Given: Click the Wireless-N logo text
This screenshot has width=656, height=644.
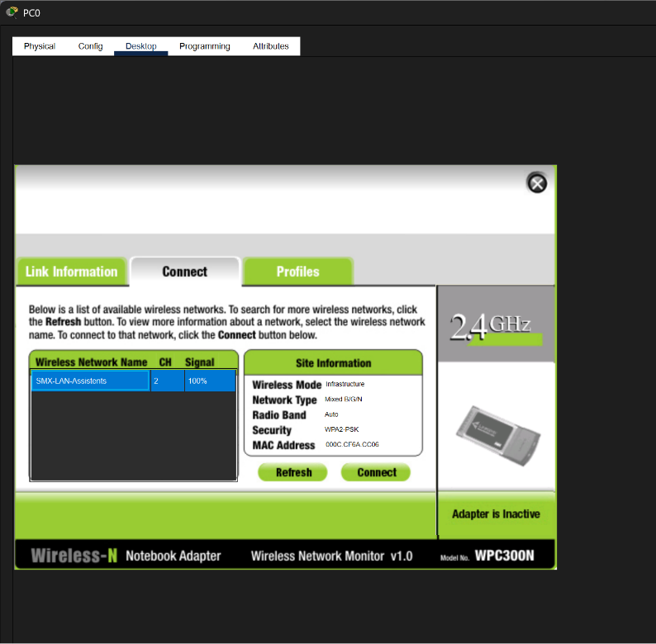Looking at the screenshot, I should (x=74, y=556).
